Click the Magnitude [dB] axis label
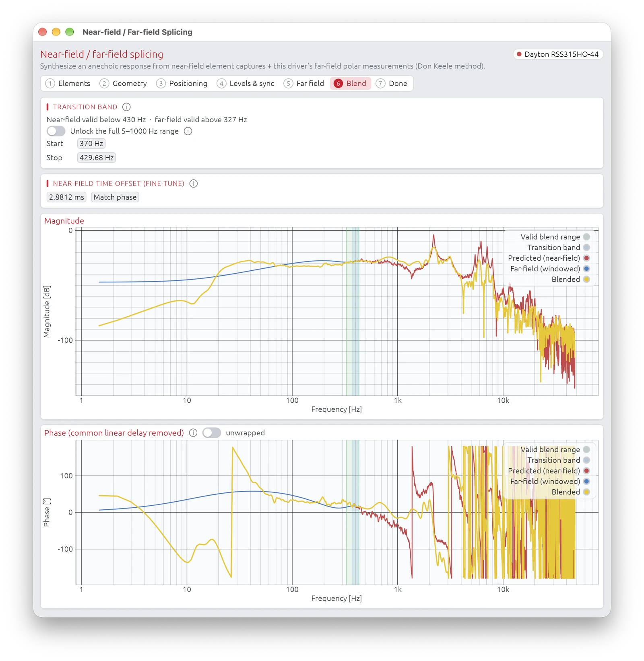Image resolution: width=644 pixels, height=661 pixels. coord(47,312)
